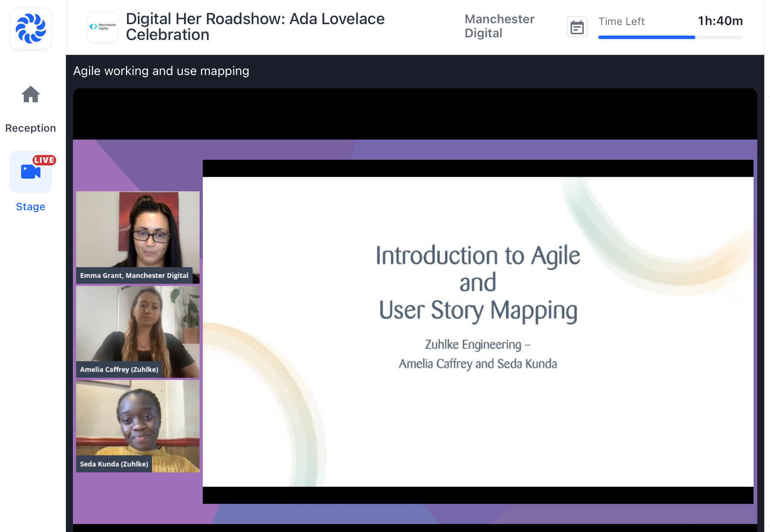Select Seda Kunda's video thumbnail
The height and width of the screenshot is (532, 770).
coord(138,426)
